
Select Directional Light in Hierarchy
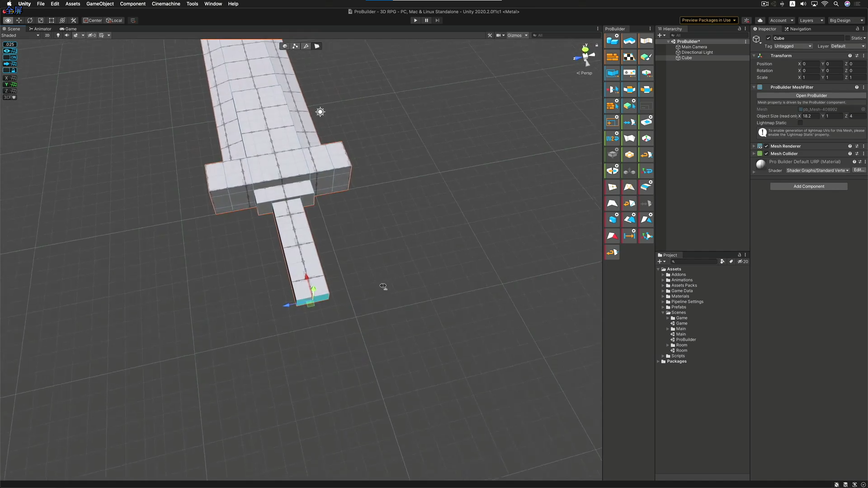point(697,52)
